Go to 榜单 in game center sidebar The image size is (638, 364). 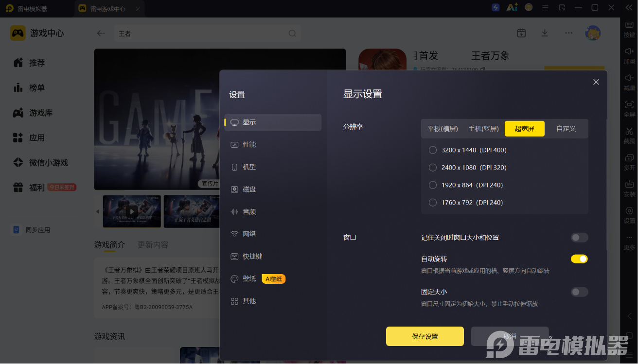(29, 88)
